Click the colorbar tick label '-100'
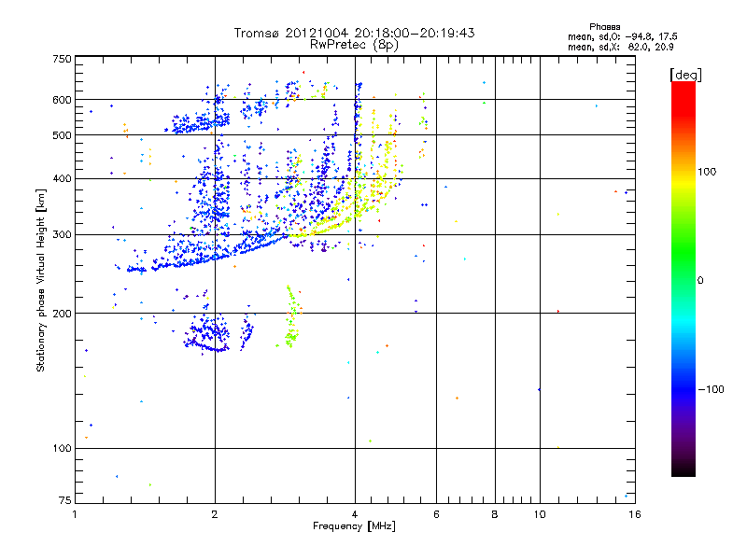747x560 pixels. pos(711,389)
